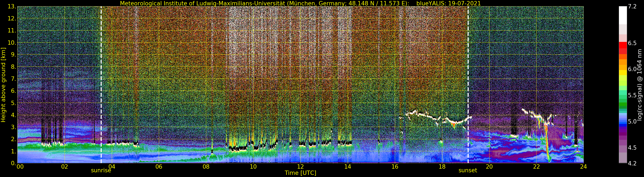Click the colorbar tick label 6.5
This screenshot has width=644, height=177.
coord(632,43)
